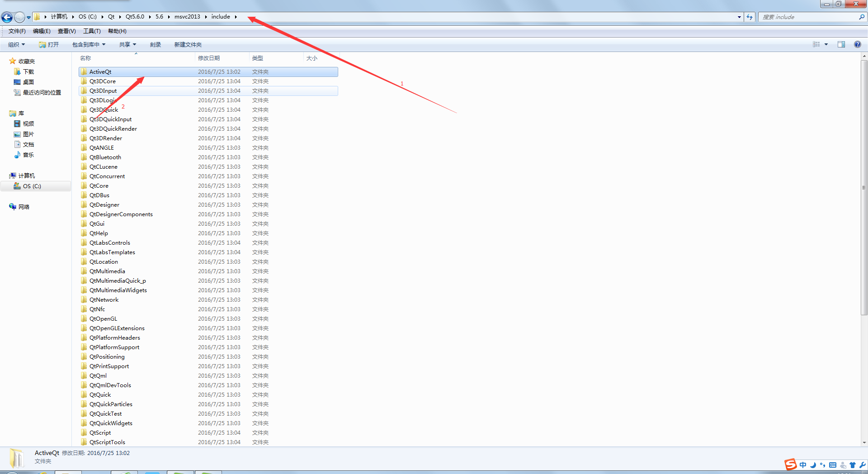868x474 pixels.
Task: Open the 音乐 library
Action: 28,155
